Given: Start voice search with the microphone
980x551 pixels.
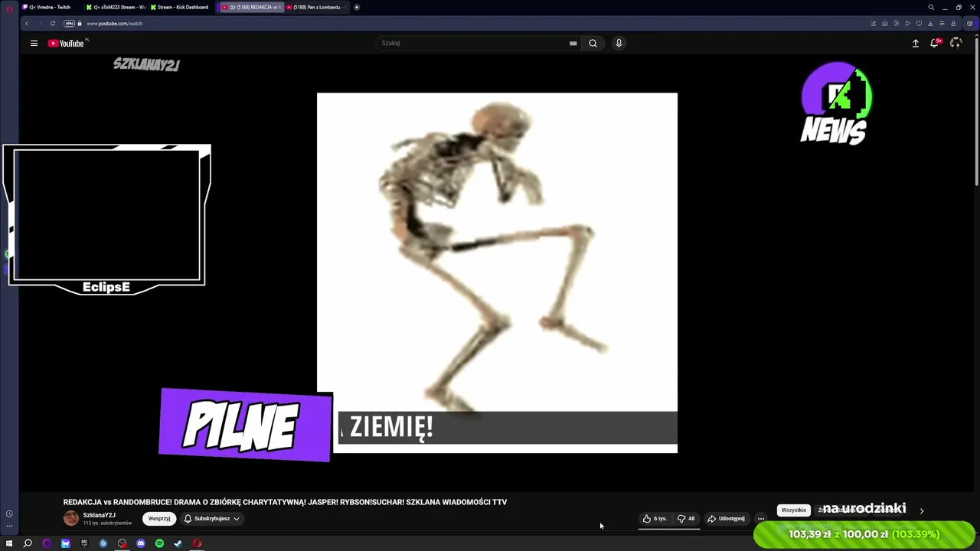Looking at the screenshot, I should click(619, 43).
